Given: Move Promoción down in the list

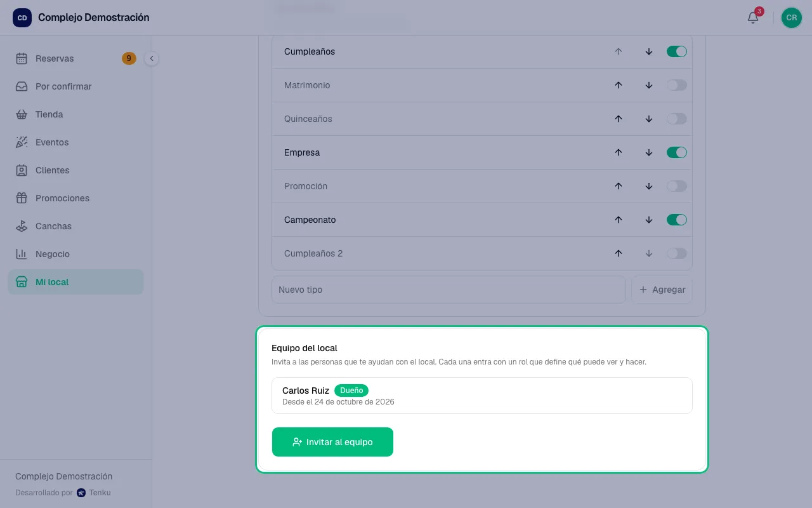Looking at the screenshot, I should pyautogui.click(x=649, y=186).
